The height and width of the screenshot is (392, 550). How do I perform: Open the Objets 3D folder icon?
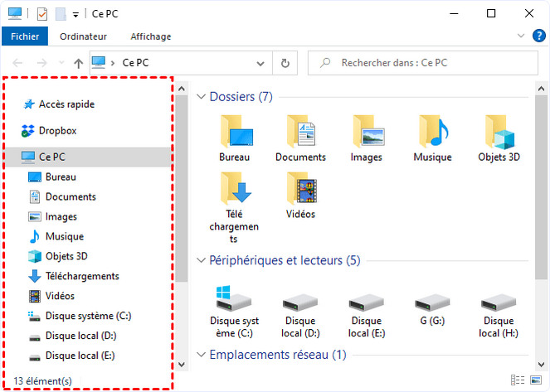(499, 131)
